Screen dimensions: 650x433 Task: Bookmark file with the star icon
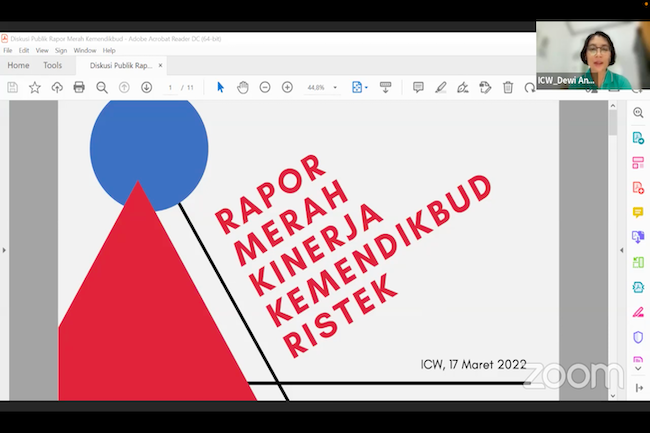pyautogui.click(x=35, y=88)
